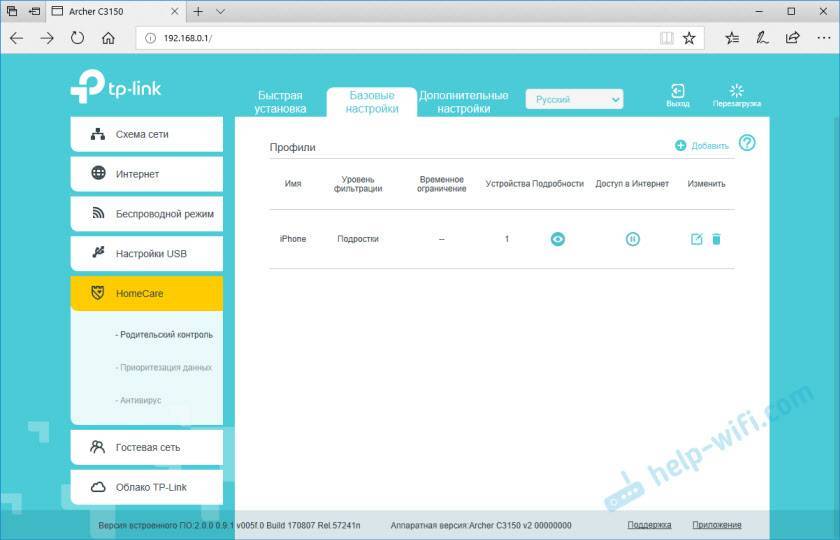Viewport: 840px width, 540px height.
Task: Open Схема сети menu item
Action: 147,134
